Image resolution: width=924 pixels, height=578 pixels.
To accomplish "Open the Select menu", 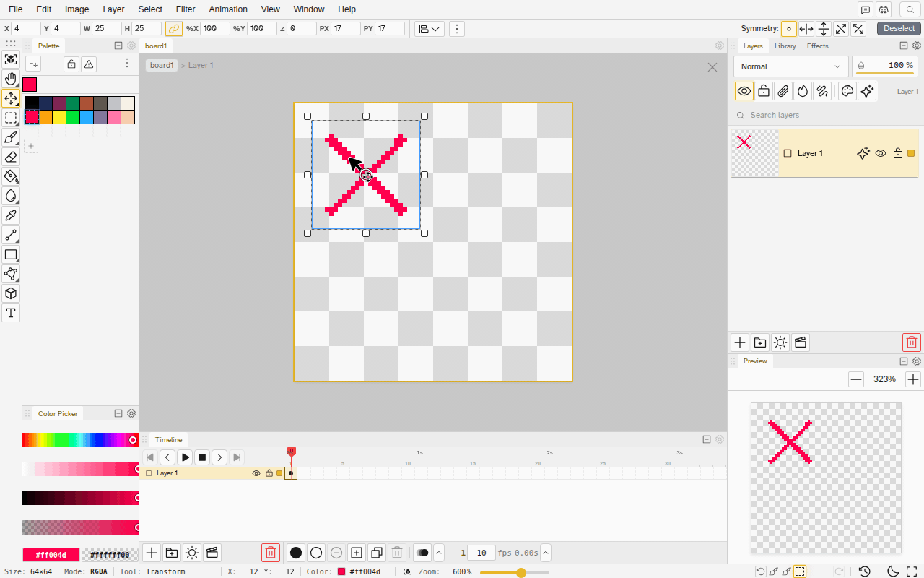I will [150, 9].
